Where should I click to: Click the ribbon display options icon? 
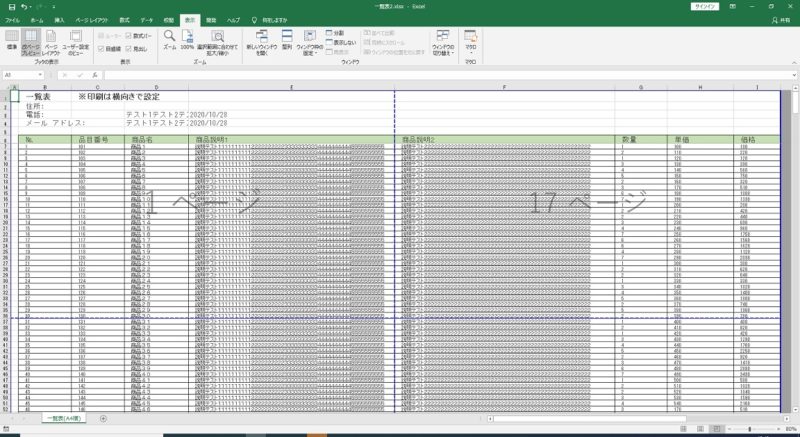click(x=733, y=7)
